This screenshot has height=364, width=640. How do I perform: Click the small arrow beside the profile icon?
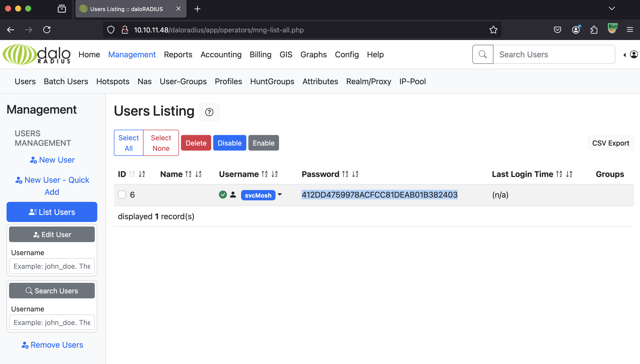625,55
